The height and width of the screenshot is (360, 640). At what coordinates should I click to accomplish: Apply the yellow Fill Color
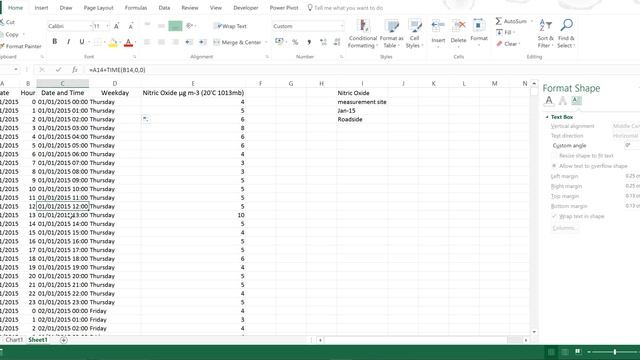pos(113,42)
